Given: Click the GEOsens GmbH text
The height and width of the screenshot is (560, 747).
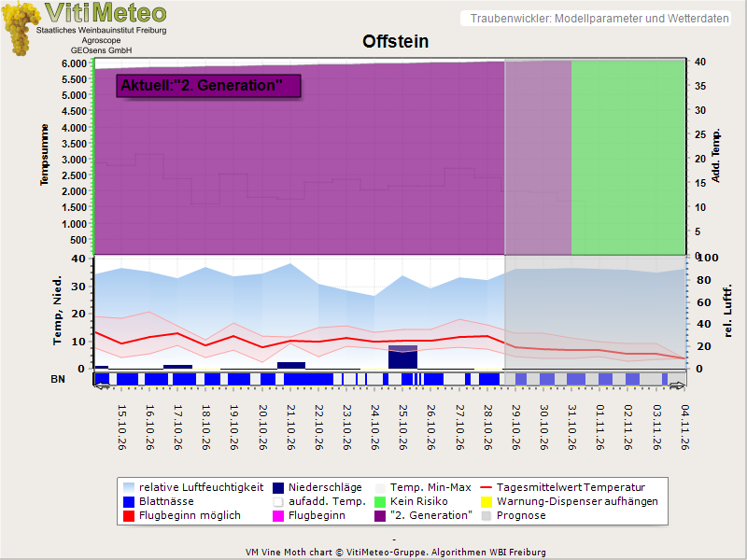Looking at the screenshot, I should (102, 50).
